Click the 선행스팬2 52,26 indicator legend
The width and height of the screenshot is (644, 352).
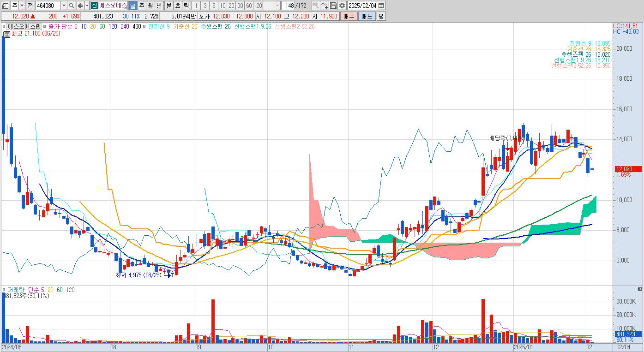click(295, 26)
